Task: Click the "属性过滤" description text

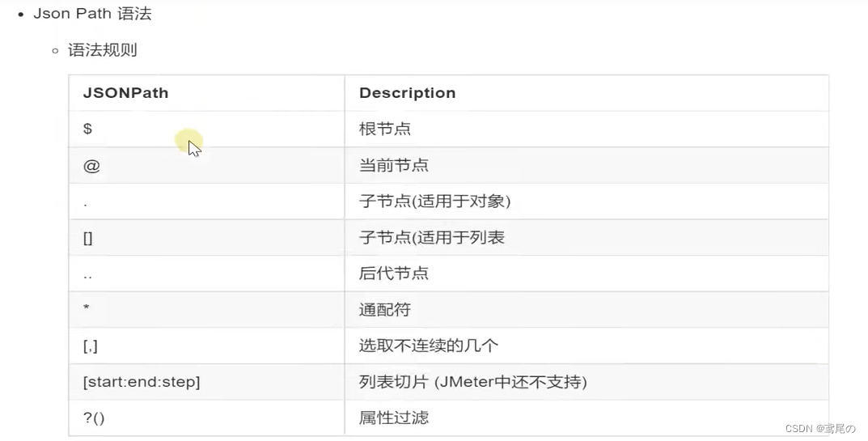Action: tap(393, 418)
